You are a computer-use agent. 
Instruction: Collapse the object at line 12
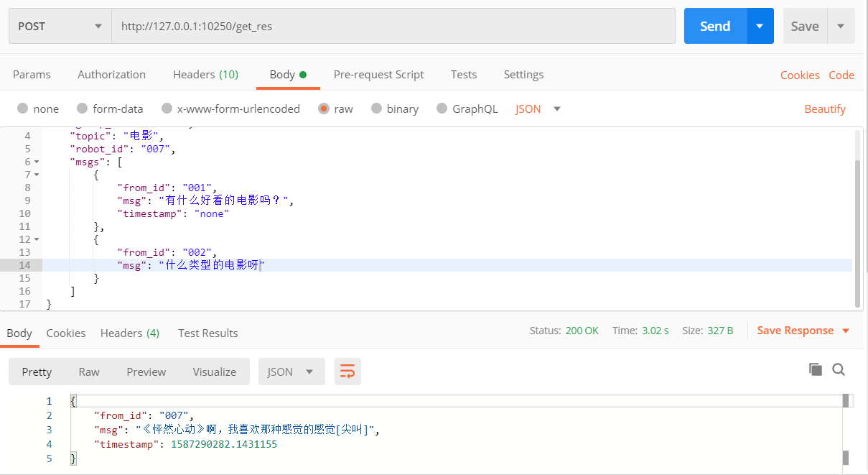coord(37,239)
